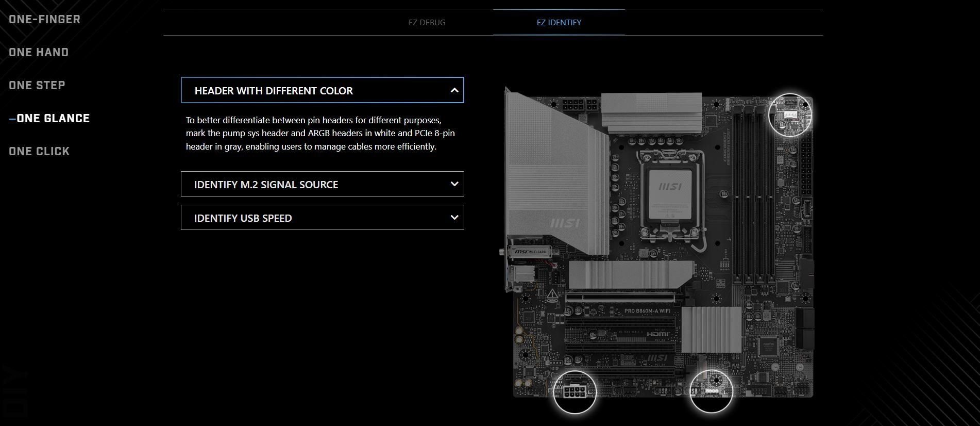Open the ONE STEP section
Image resolution: width=980 pixels, height=426 pixels.
37,86
